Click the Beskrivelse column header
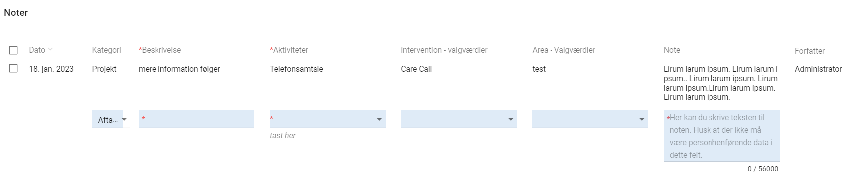The width and height of the screenshot is (868, 189). coord(160,50)
